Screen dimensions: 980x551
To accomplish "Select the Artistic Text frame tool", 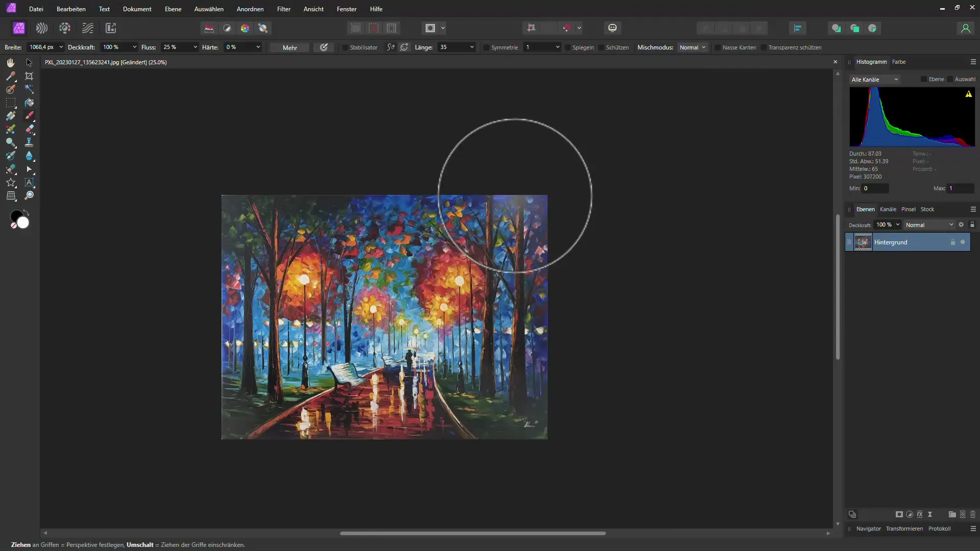I will (29, 182).
